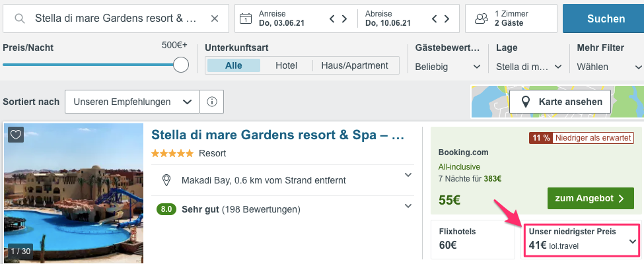Open the Gästebewertung Beliebig dropdown
The width and height of the screenshot is (644, 264).
pyautogui.click(x=448, y=67)
